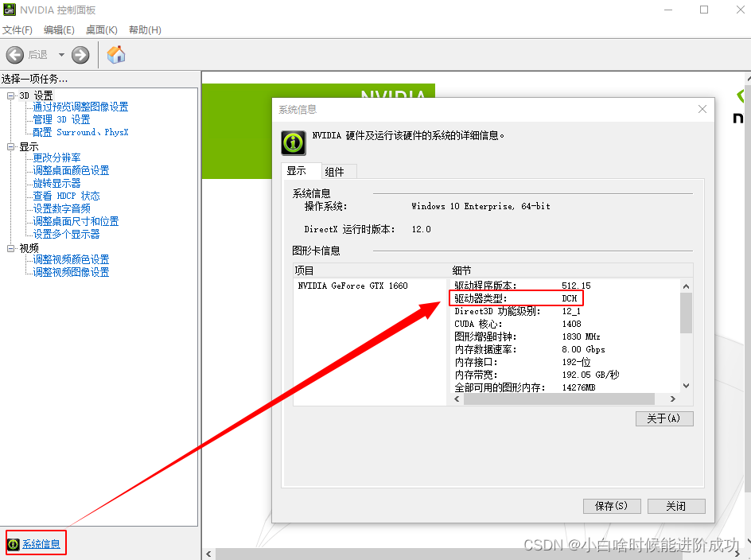Viewport: 751px width, 560px height.
Task: Select NVIDIA GeForce GTX 1660 in item list
Action: 352,286
